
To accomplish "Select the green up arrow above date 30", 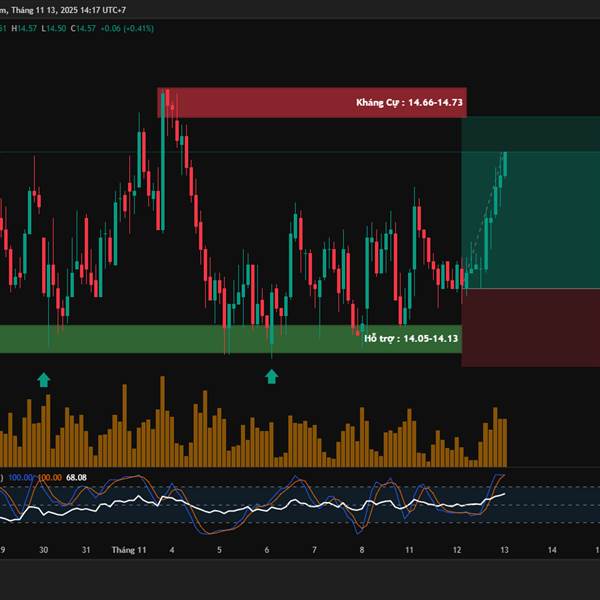I will [44, 380].
